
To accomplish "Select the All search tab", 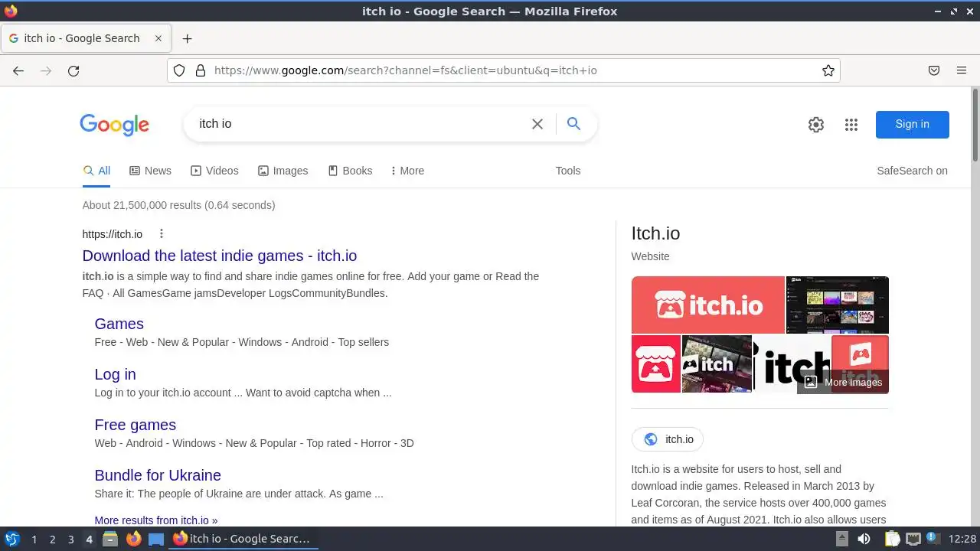I will point(96,171).
